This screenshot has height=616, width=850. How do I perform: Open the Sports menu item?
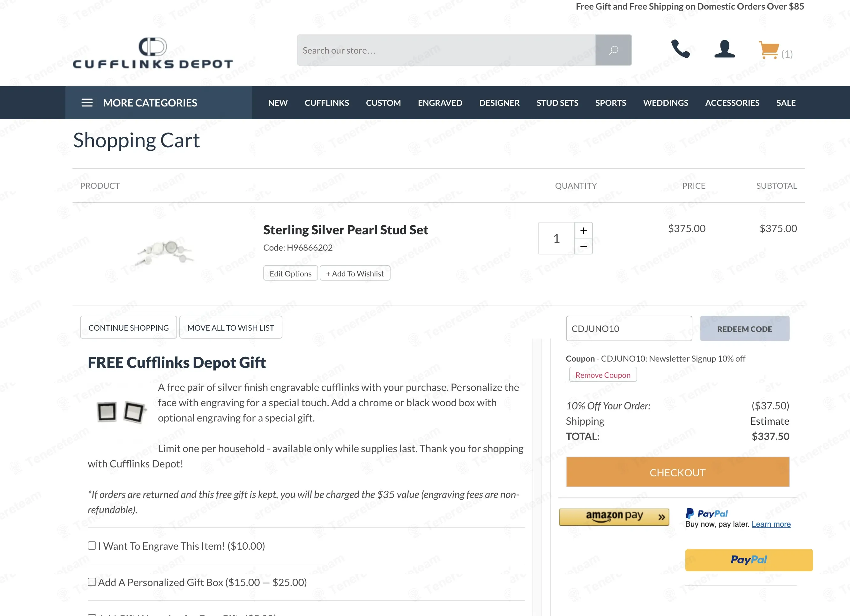[x=610, y=103]
